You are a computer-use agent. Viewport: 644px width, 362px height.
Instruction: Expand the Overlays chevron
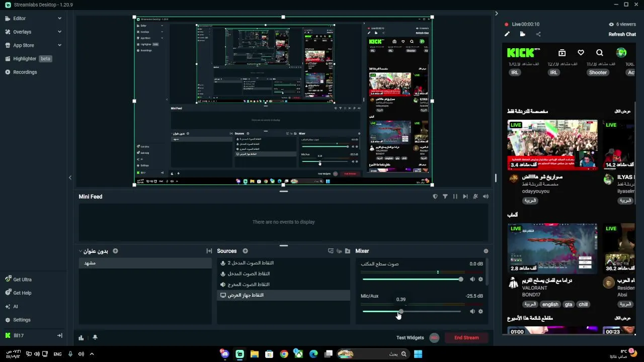click(x=59, y=32)
